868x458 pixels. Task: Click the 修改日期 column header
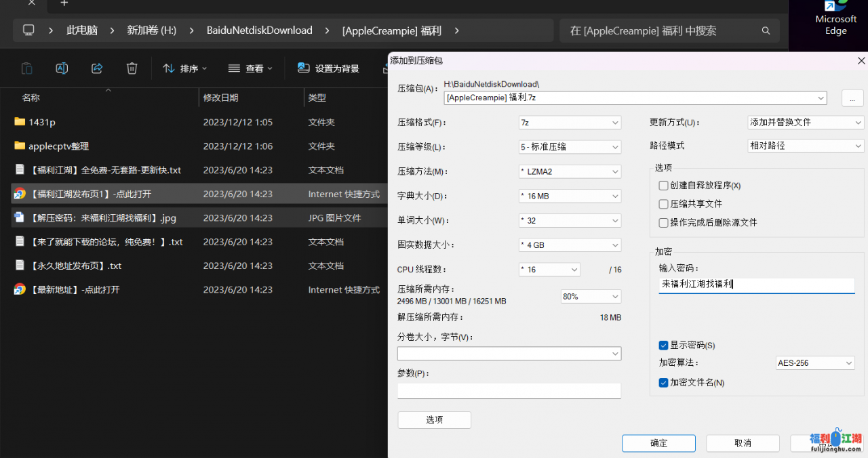221,98
